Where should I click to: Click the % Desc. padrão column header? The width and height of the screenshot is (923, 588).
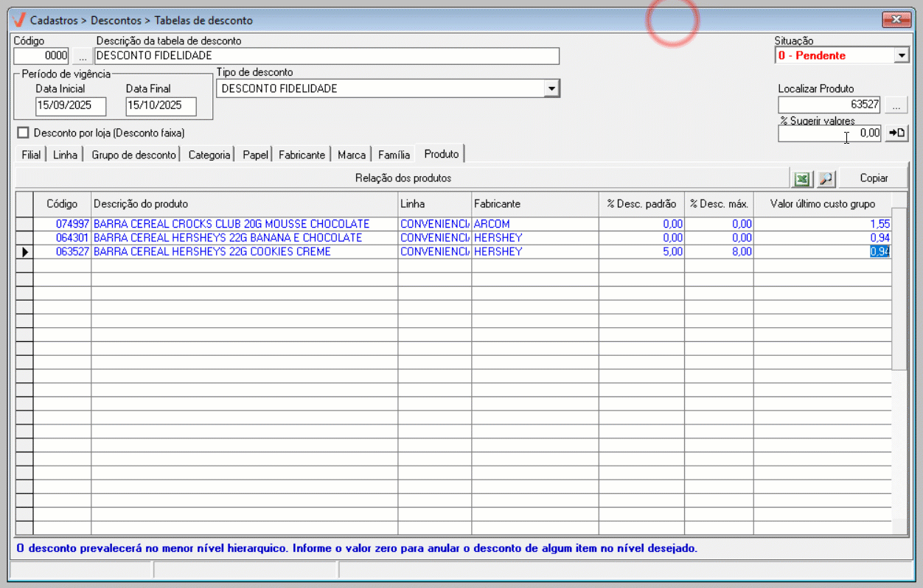click(641, 203)
